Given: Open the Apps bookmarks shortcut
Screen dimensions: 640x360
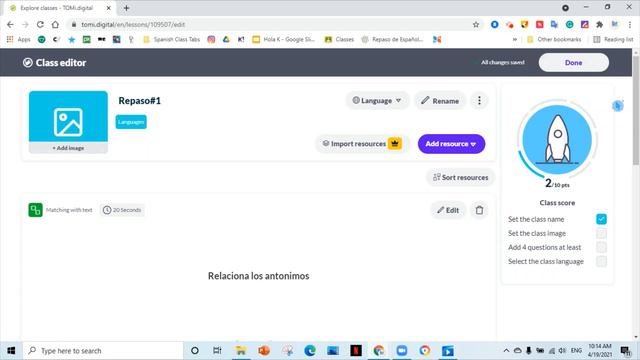Looking at the screenshot, I should (x=19, y=40).
